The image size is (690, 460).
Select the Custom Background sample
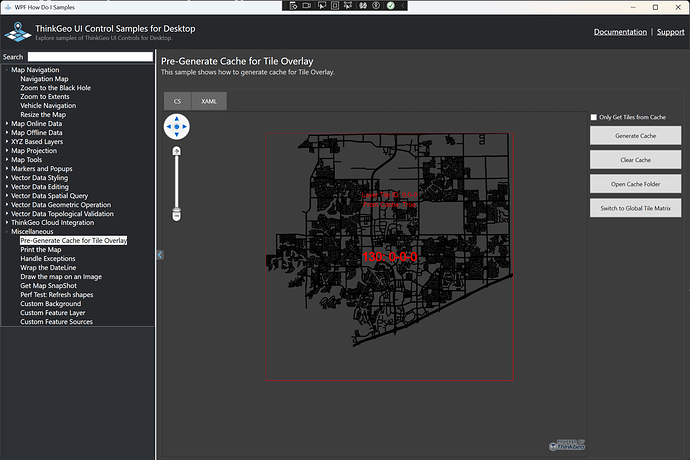pyautogui.click(x=50, y=304)
